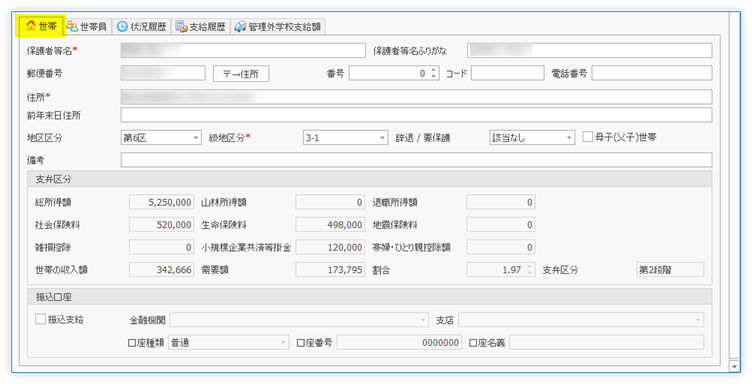Viewport: 752px width, 384px height.
Task: Click the 山林所得額 value field
Action: [330, 202]
